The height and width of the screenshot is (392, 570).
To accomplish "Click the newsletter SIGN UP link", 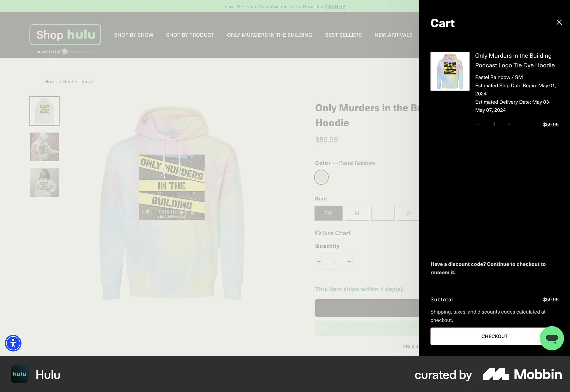I will (336, 7).
